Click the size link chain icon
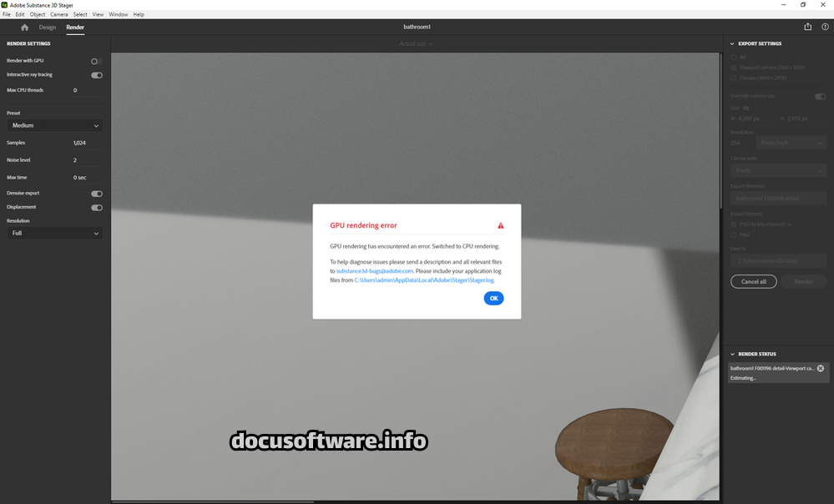This screenshot has height=504, width=834. 746,108
